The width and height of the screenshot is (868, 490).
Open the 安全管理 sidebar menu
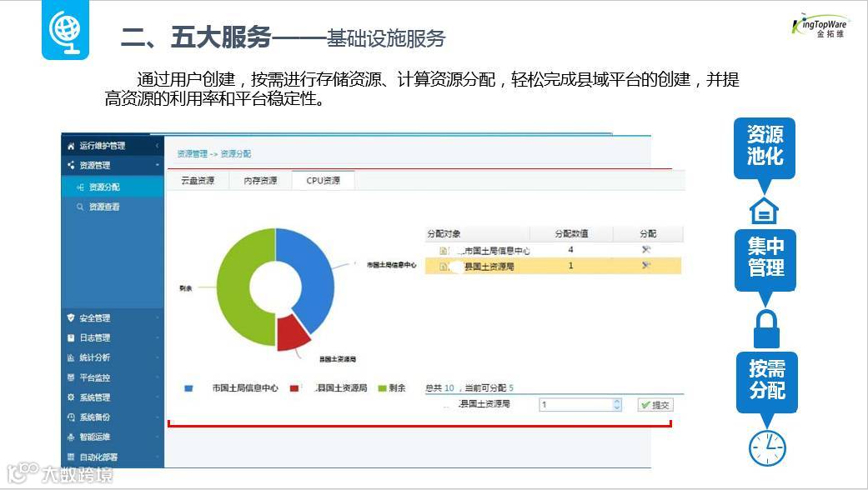pos(113,318)
